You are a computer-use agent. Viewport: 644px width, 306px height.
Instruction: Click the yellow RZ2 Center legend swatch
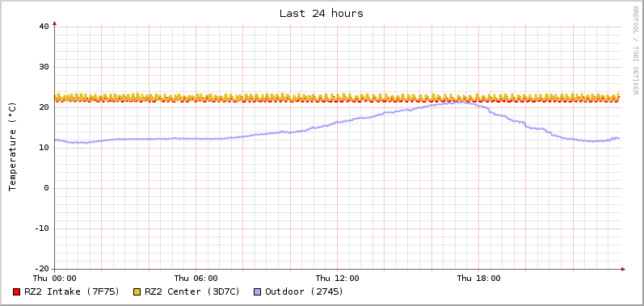[x=137, y=292]
